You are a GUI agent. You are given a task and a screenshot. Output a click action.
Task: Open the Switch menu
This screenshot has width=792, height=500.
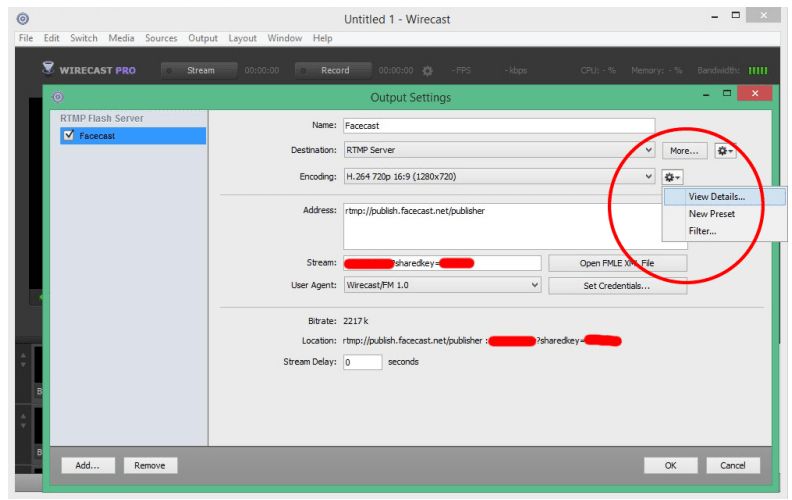pyautogui.click(x=84, y=38)
